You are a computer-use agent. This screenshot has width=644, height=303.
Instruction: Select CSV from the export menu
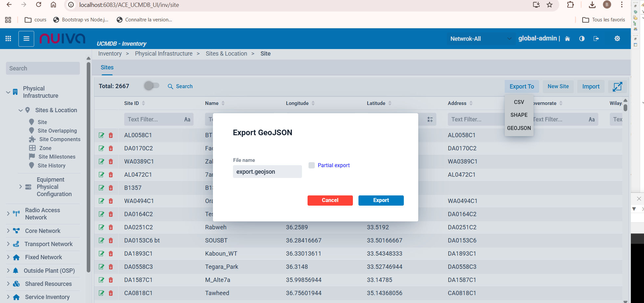[519, 102]
